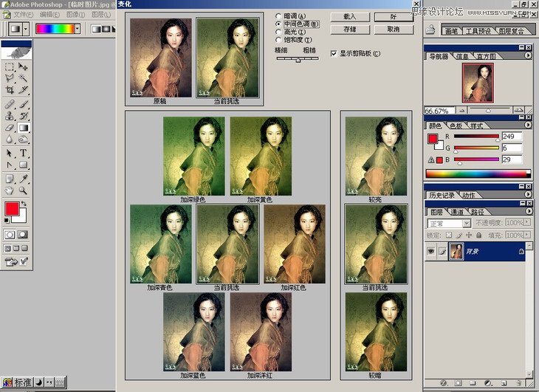
Task: Select the Convert Point pen tool
Action: tap(10, 165)
